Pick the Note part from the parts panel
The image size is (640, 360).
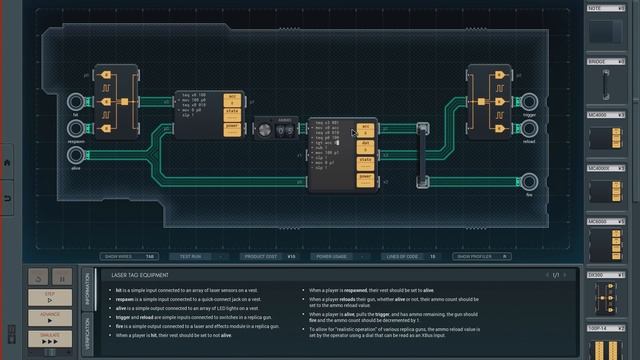[x=606, y=27]
